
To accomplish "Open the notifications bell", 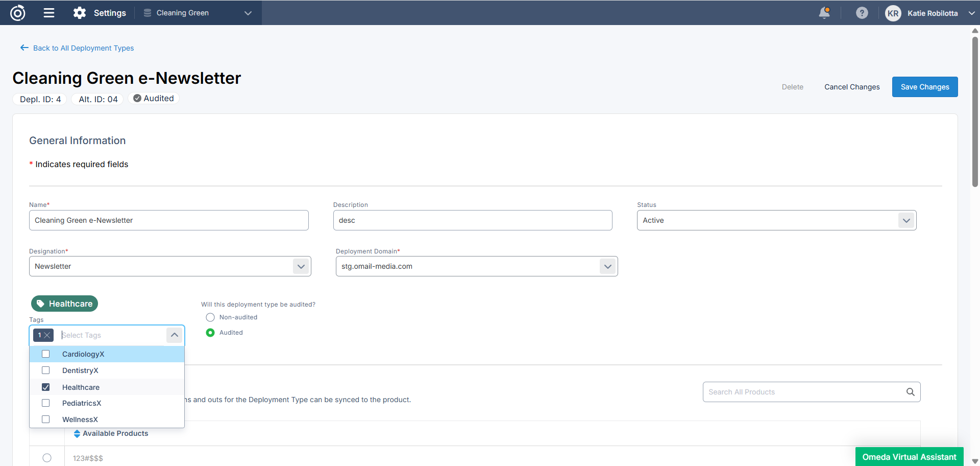I will (x=824, y=13).
